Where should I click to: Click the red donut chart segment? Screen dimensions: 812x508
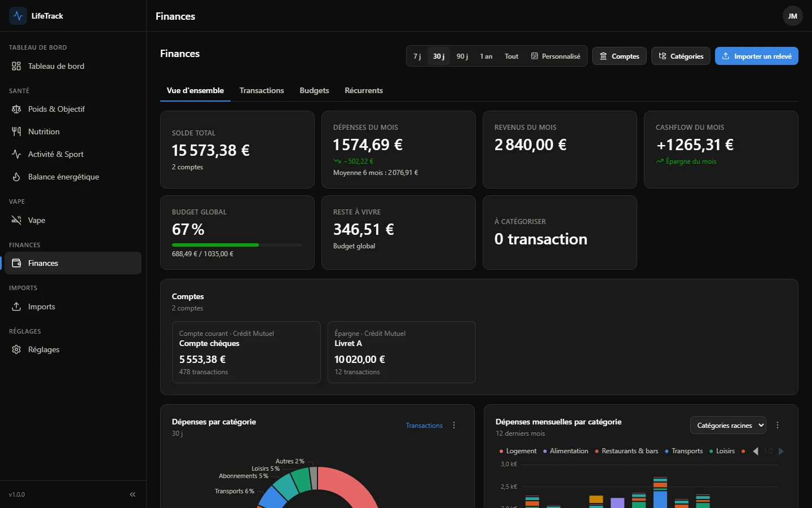pos(354,485)
